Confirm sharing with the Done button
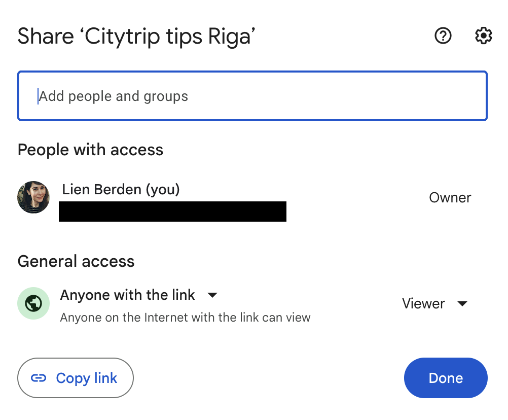Image resolution: width=508 pixels, height=420 pixels. tap(446, 378)
